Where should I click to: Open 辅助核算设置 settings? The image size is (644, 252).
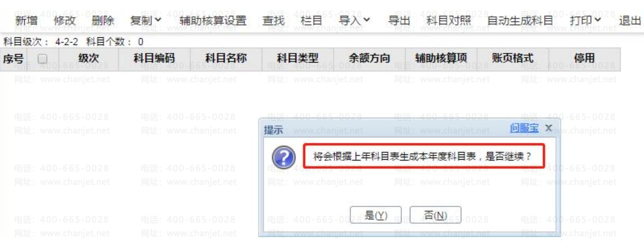(213, 21)
